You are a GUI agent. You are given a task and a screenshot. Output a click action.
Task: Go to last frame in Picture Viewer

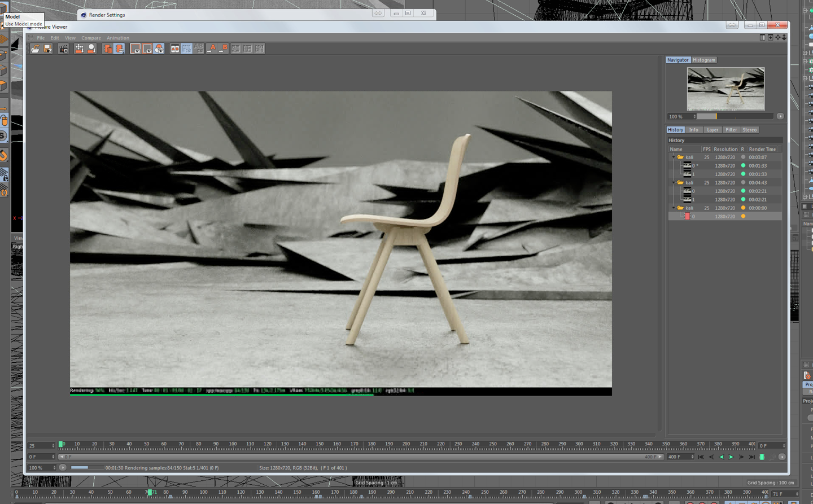751,457
